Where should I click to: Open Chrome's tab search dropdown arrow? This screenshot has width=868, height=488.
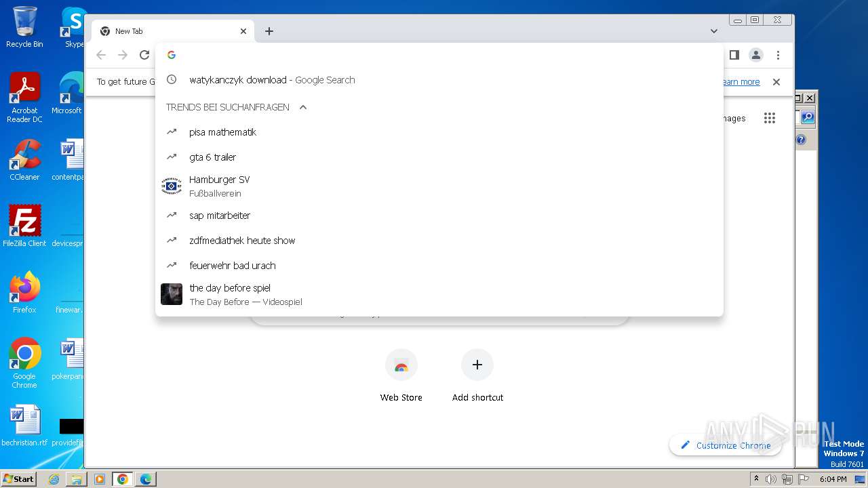714,31
